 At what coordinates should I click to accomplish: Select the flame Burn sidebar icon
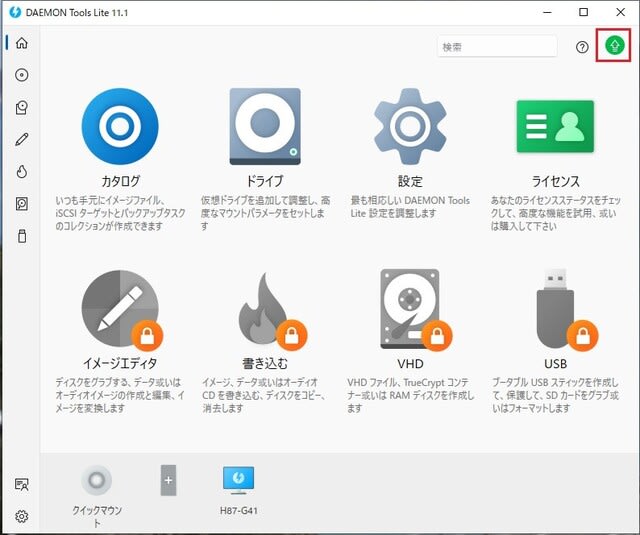click(x=22, y=171)
